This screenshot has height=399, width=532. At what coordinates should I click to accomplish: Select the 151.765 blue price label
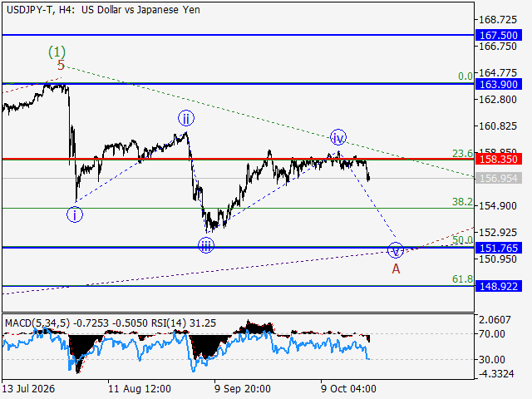tap(499, 248)
